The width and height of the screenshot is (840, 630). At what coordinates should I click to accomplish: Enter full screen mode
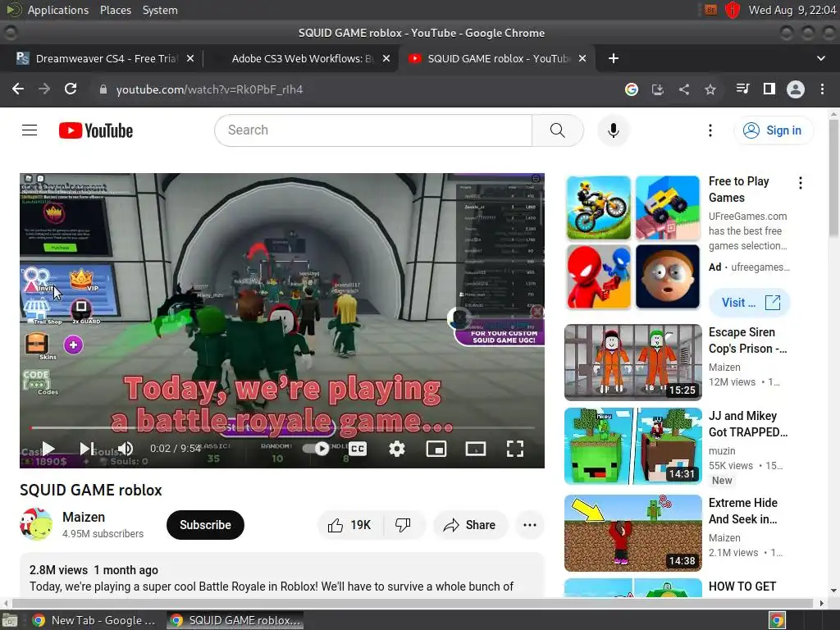tap(515, 449)
